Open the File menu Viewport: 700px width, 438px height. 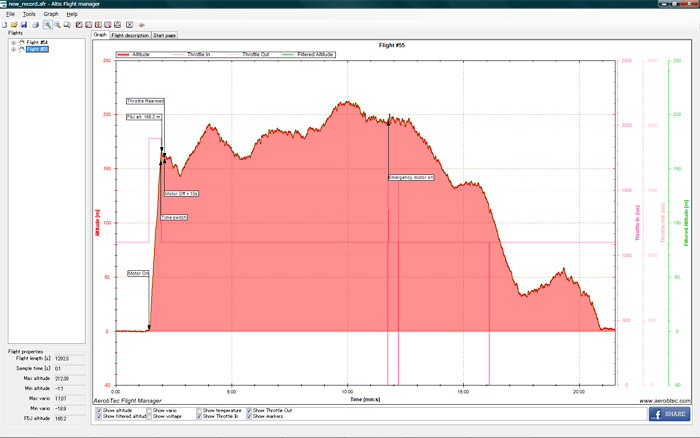[10, 14]
